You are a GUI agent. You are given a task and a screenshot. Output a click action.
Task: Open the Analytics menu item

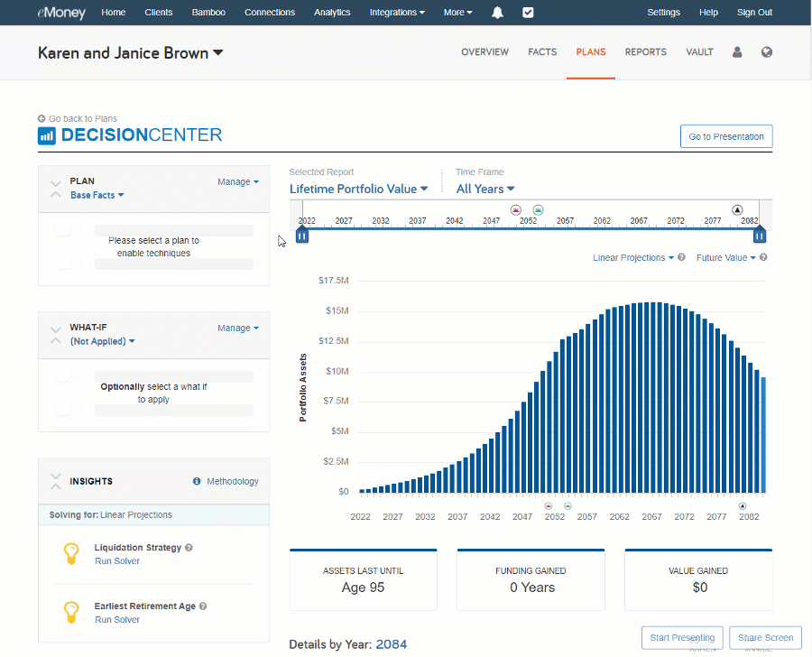(x=332, y=13)
